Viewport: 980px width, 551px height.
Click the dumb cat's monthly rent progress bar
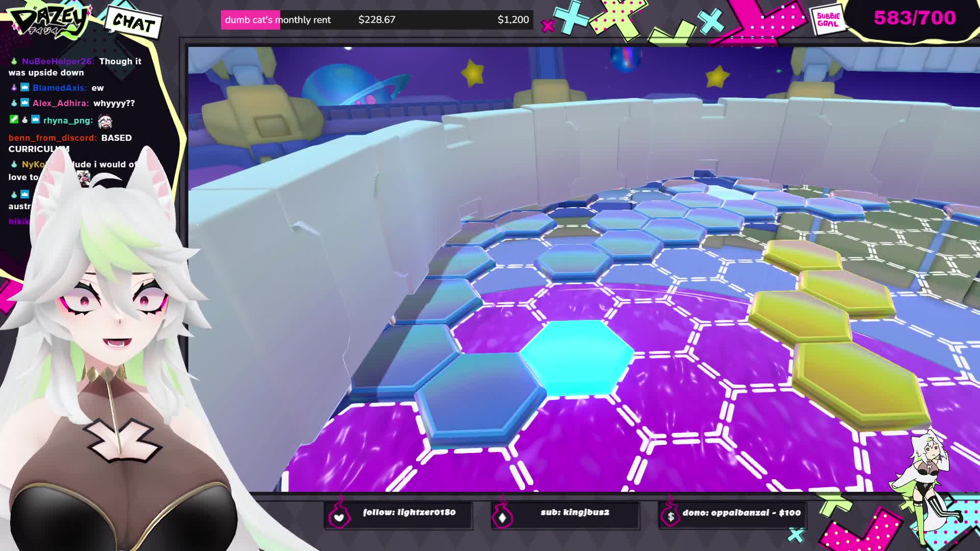(x=377, y=20)
